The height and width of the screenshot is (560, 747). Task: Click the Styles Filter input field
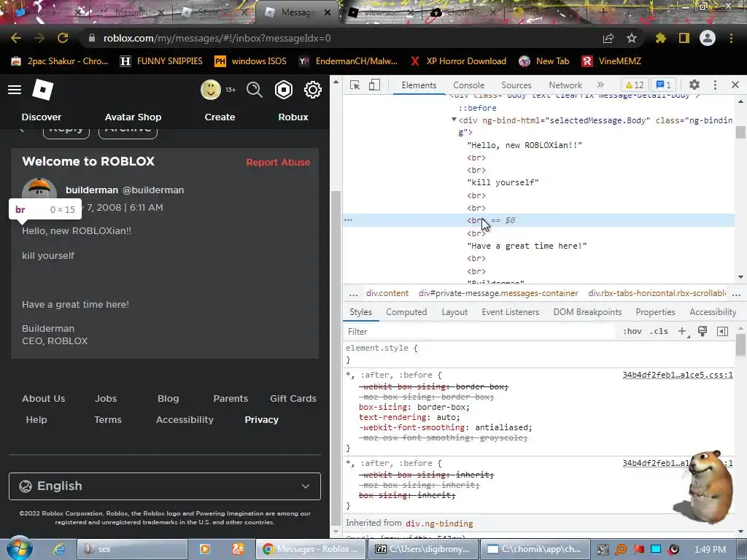[479, 332]
